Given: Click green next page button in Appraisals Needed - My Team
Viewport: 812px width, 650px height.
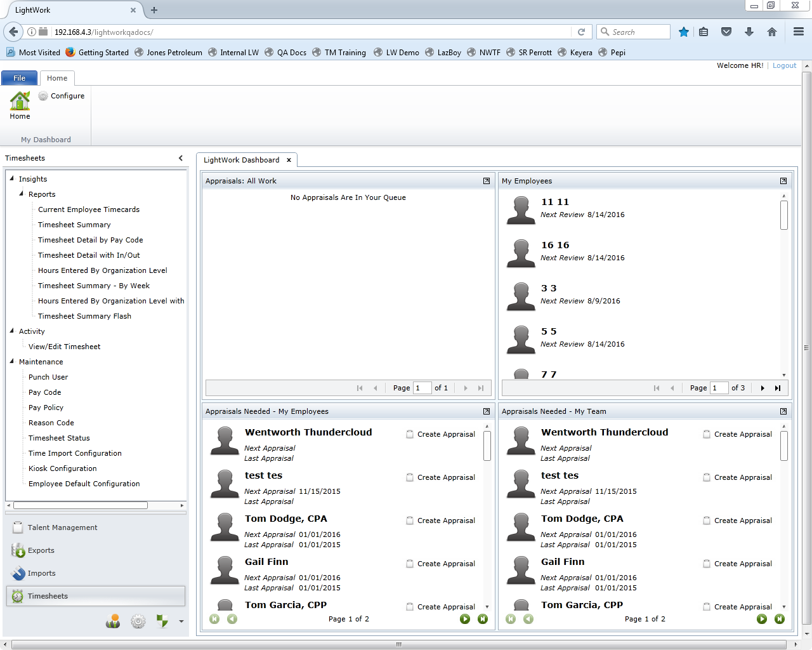Looking at the screenshot, I should (x=762, y=619).
